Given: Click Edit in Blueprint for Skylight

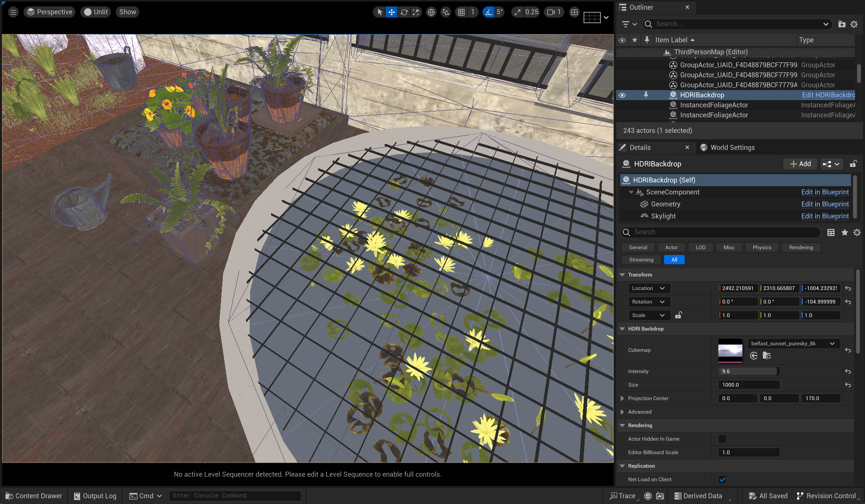Looking at the screenshot, I should pos(825,216).
